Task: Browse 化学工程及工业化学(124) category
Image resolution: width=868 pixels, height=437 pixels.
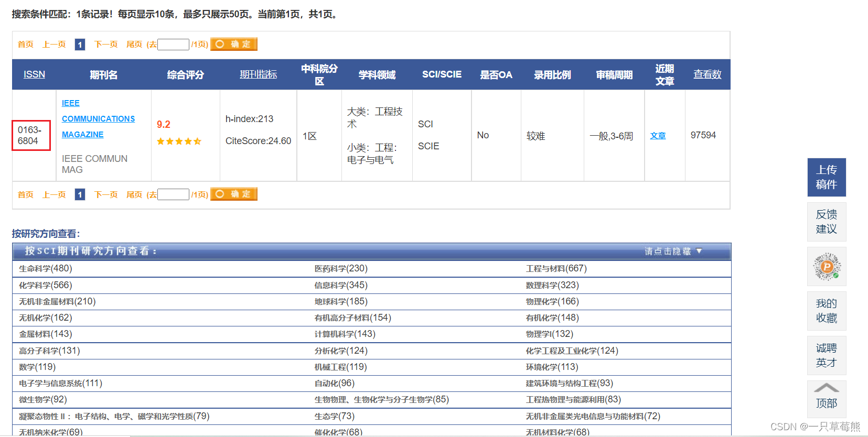Action: click(x=572, y=351)
